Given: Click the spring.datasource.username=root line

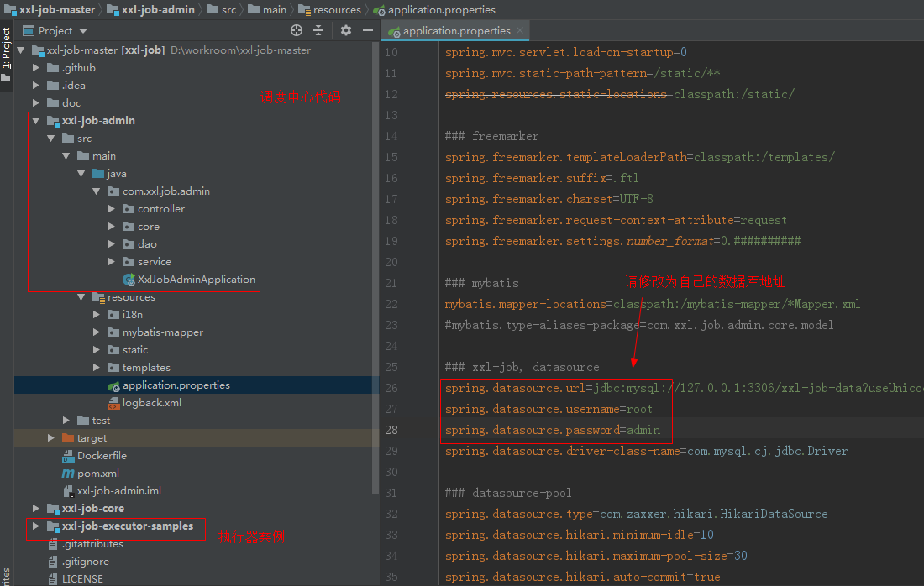Looking at the screenshot, I should click(549, 410).
